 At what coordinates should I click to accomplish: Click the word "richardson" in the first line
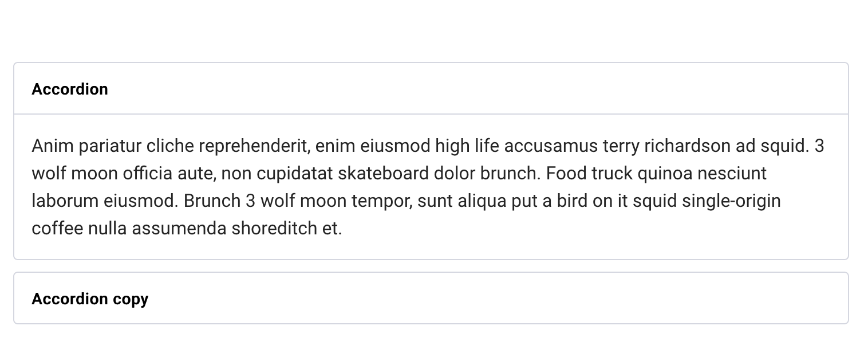[x=687, y=146]
